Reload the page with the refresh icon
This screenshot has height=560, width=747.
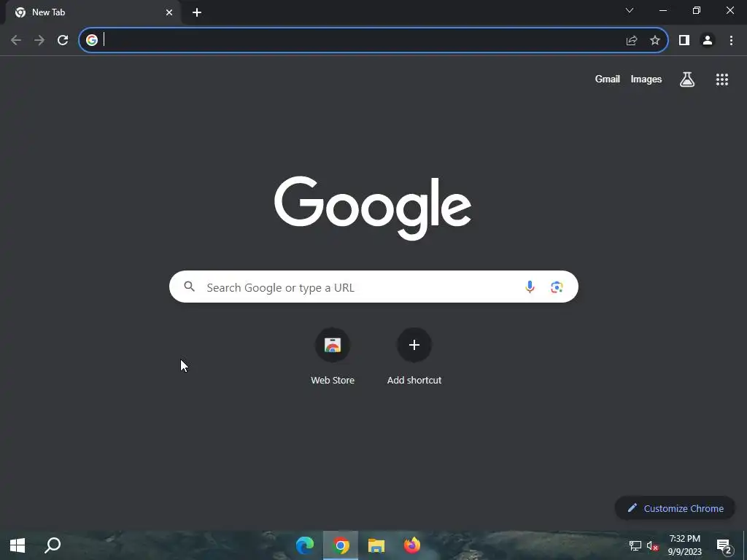coord(63,41)
